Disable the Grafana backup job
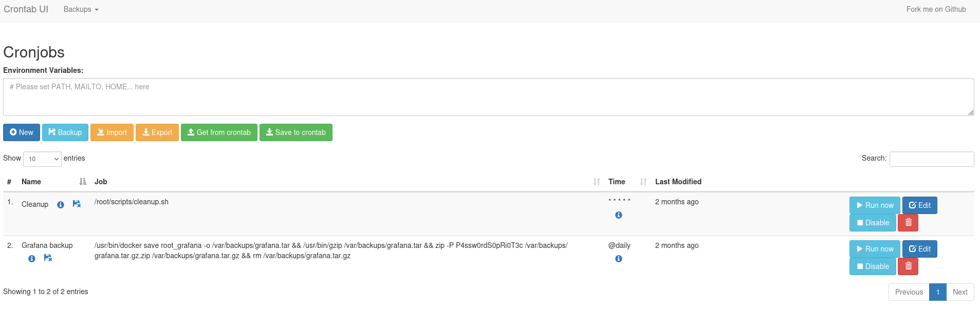980x309 pixels. click(x=873, y=266)
